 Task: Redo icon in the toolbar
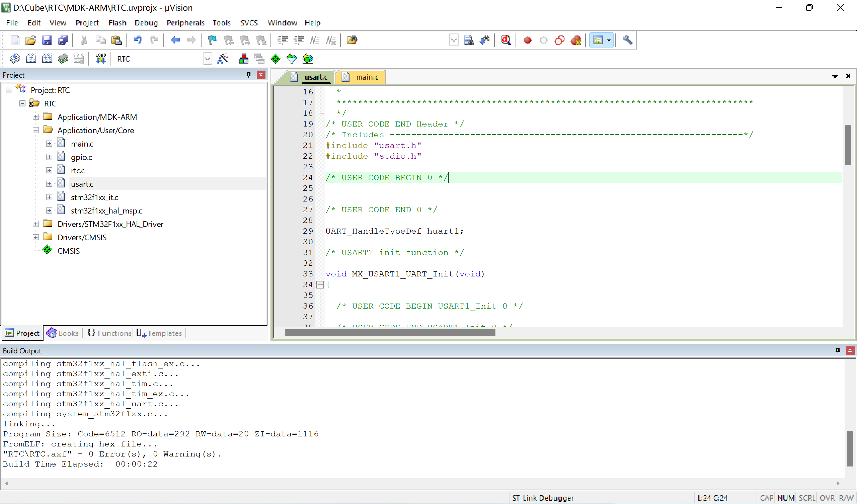pyautogui.click(x=154, y=40)
